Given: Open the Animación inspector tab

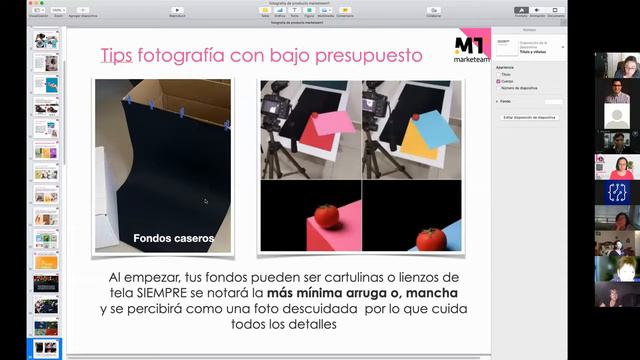Looking at the screenshot, I should (x=537, y=10).
